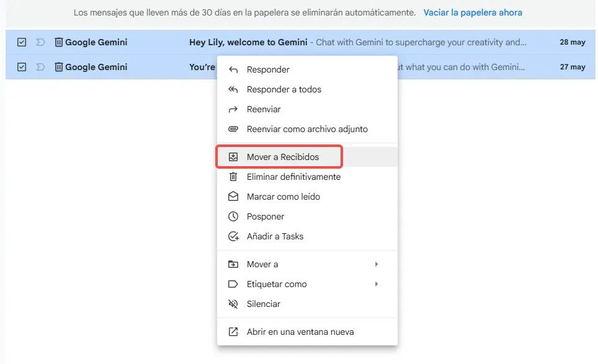This screenshot has width=598, height=364.
Task: Expand the Etiquetar como submenu arrow
Action: pos(377,284)
